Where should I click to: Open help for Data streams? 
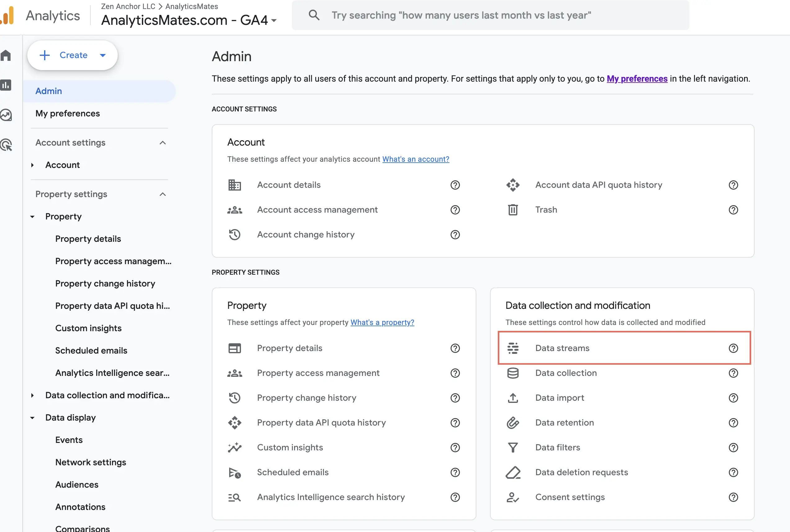click(733, 349)
